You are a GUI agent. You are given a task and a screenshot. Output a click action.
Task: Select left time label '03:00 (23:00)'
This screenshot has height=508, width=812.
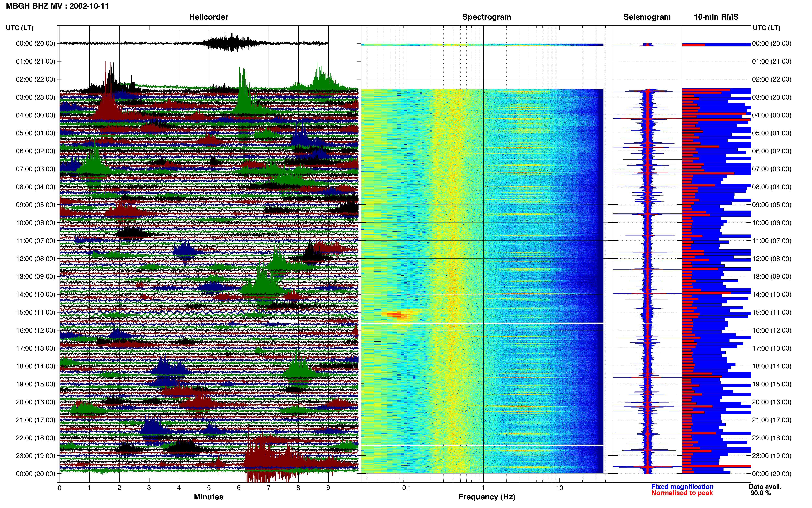[x=36, y=97]
